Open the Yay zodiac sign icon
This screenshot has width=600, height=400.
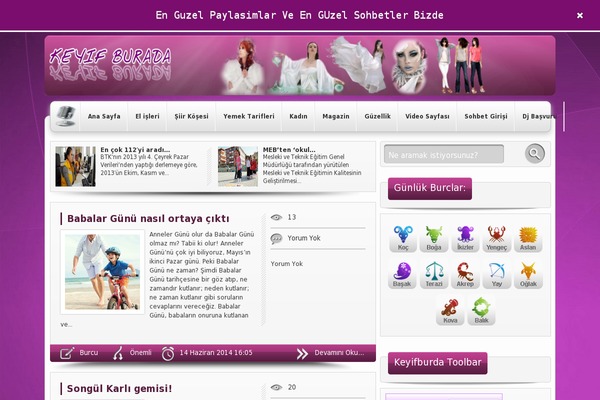pyautogui.click(x=496, y=274)
